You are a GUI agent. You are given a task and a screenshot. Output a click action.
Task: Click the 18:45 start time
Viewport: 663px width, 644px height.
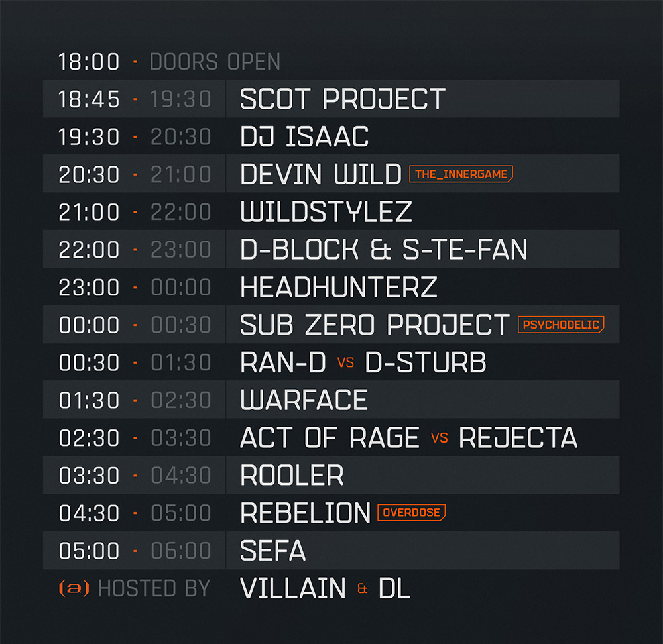(x=89, y=99)
